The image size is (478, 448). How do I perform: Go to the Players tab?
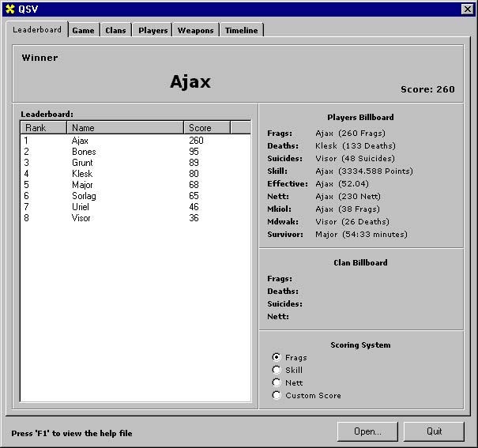coord(152,30)
